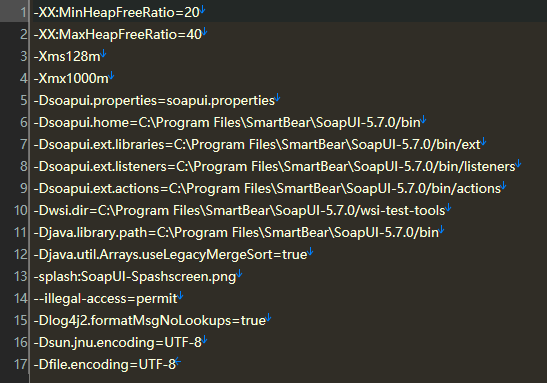Screen dimensions: 547x383
Task: Click the -Djava.library.path line
Action: [236, 232]
